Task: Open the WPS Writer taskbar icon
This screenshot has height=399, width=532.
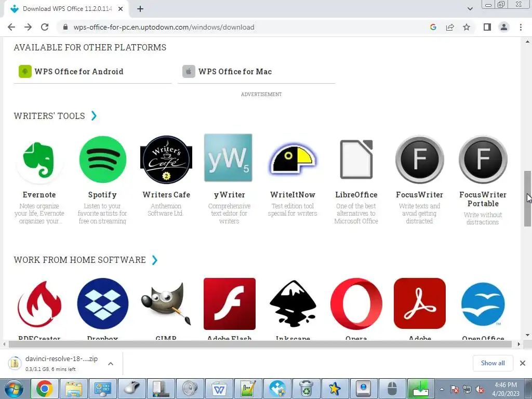Action: pyautogui.click(x=219, y=389)
